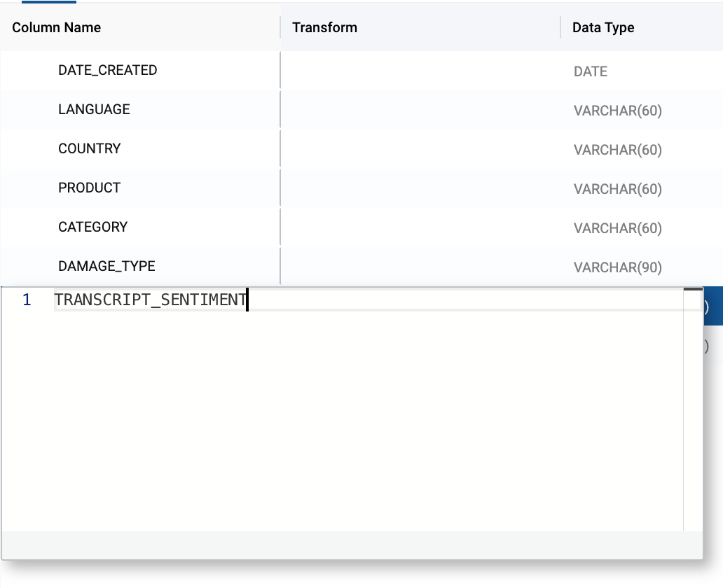Click the TRANSCRIPT_SENTIMENT text in the editor
Viewport: 723px width, 588px height.
[x=151, y=300]
